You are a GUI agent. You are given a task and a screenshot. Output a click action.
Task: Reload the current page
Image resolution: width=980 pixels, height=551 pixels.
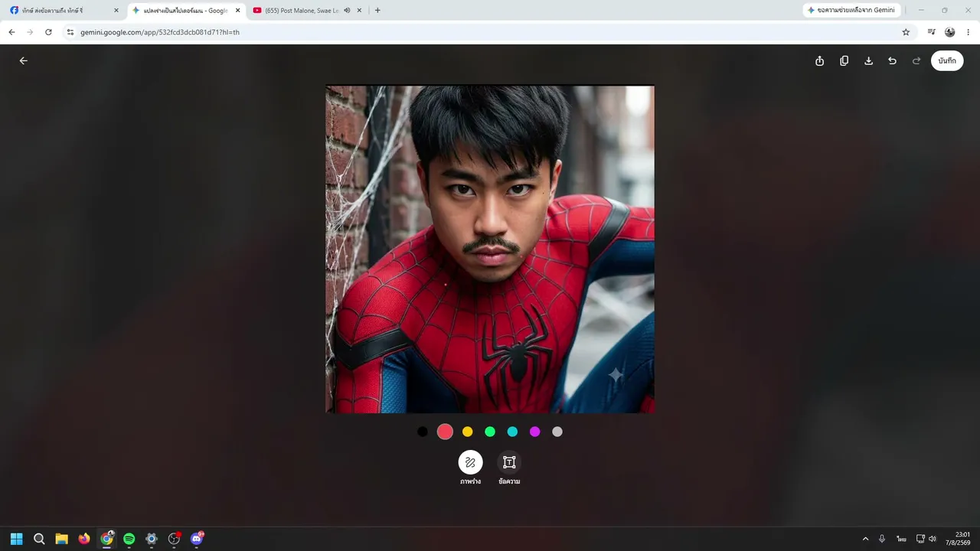point(48,32)
